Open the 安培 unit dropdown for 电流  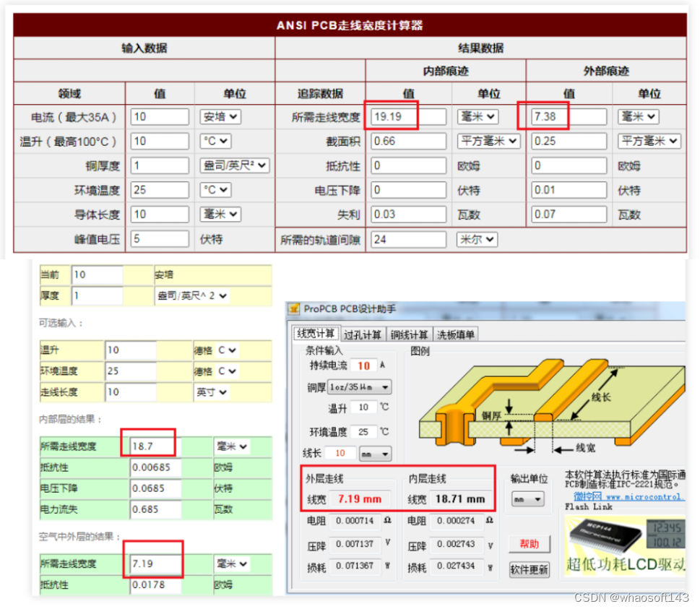tap(220, 116)
